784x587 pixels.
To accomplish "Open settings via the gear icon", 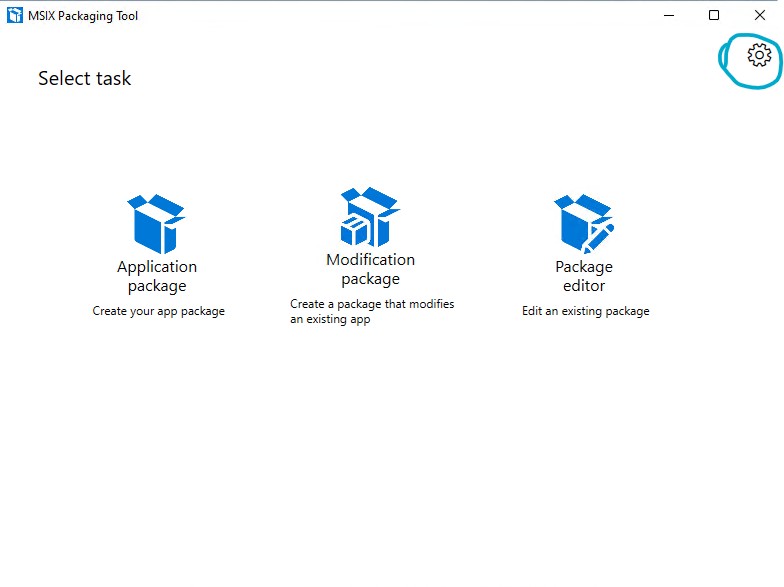I will pyautogui.click(x=759, y=55).
